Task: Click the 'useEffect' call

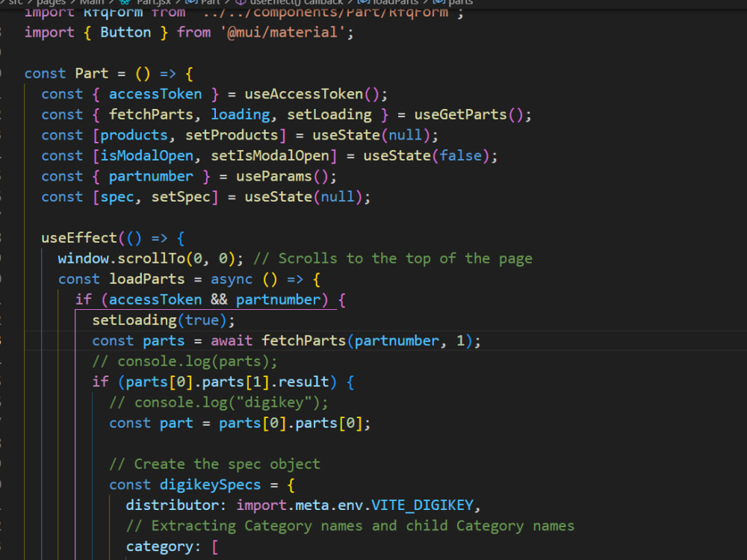Action: (x=79, y=237)
